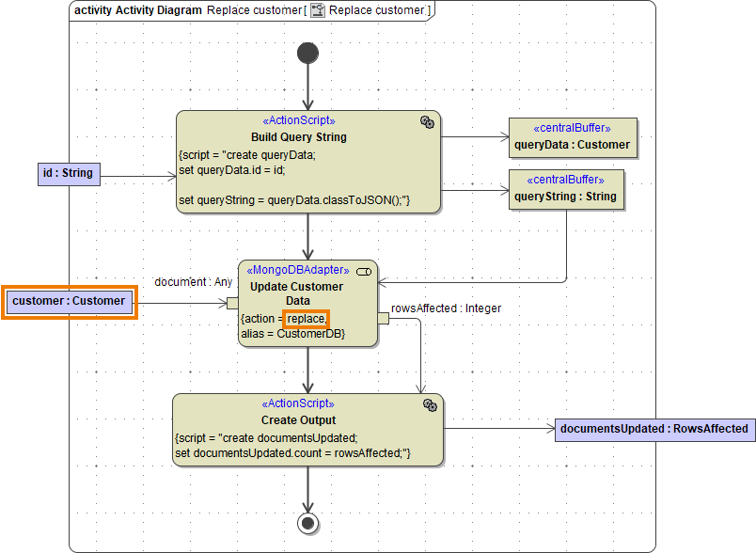Click the rowsAffected output pin
756x553 pixels.
coord(382,318)
